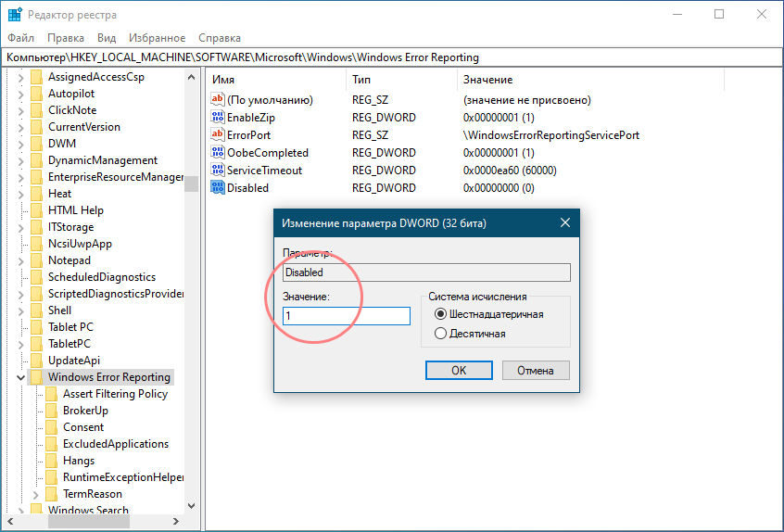Click the EnableZip DWORD value icon
The height and width of the screenshot is (532, 784).
point(218,118)
